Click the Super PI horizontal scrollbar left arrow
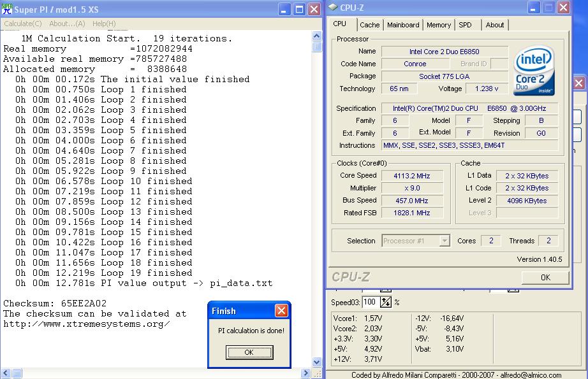The height and width of the screenshot is (379, 588). click(5, 373)
